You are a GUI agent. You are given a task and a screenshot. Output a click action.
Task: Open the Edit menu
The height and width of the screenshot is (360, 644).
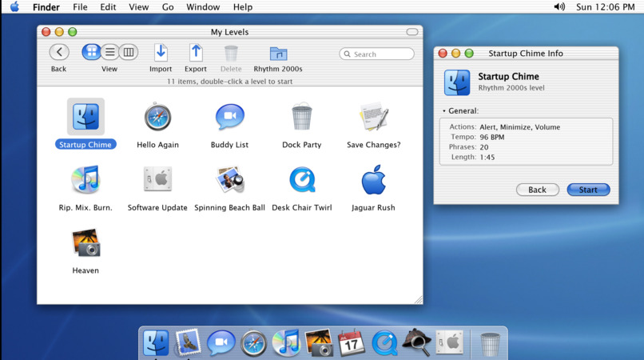[108, 7]
